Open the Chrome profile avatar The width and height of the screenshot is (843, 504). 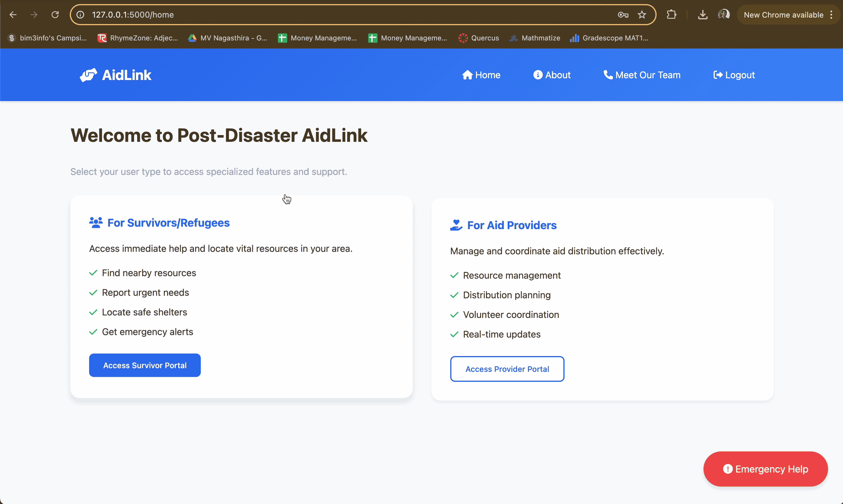(x=723, y=15)
